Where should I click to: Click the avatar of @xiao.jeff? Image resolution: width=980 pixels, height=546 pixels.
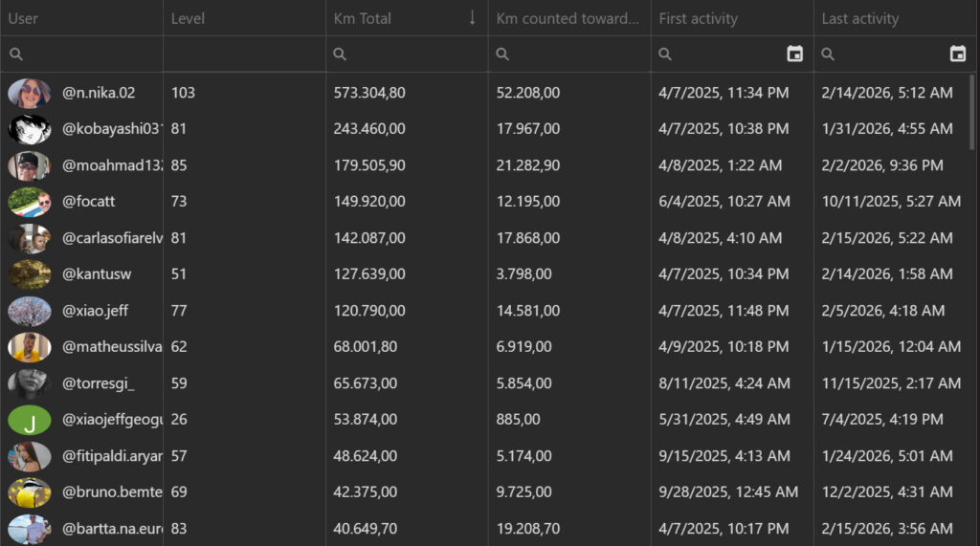click(30, 311)
